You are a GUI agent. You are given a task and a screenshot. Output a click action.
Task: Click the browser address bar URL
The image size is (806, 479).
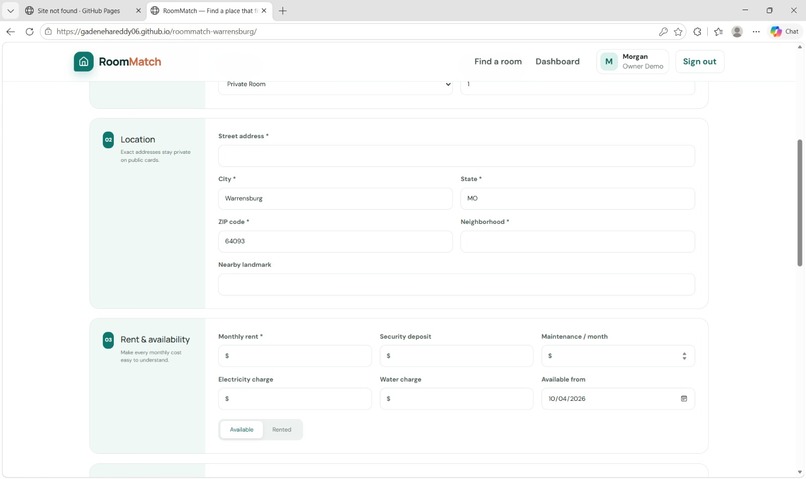[x=157, y=31]
